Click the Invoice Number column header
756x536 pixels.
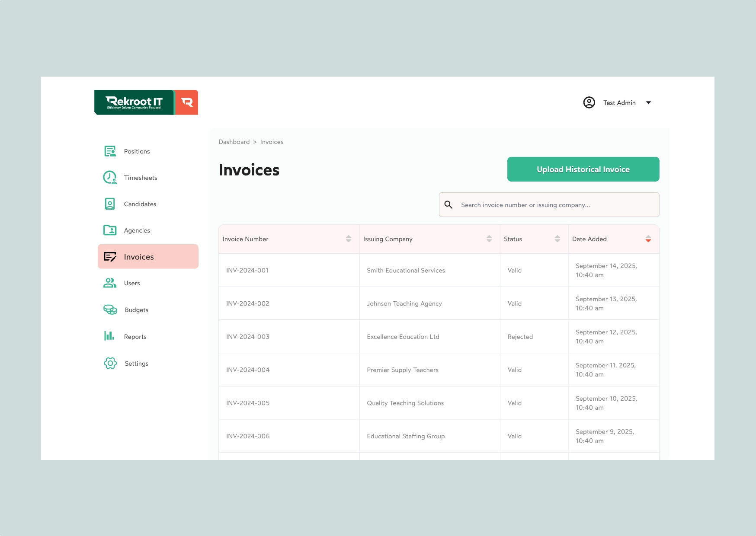pyautogui.click(x=289, y=239)
